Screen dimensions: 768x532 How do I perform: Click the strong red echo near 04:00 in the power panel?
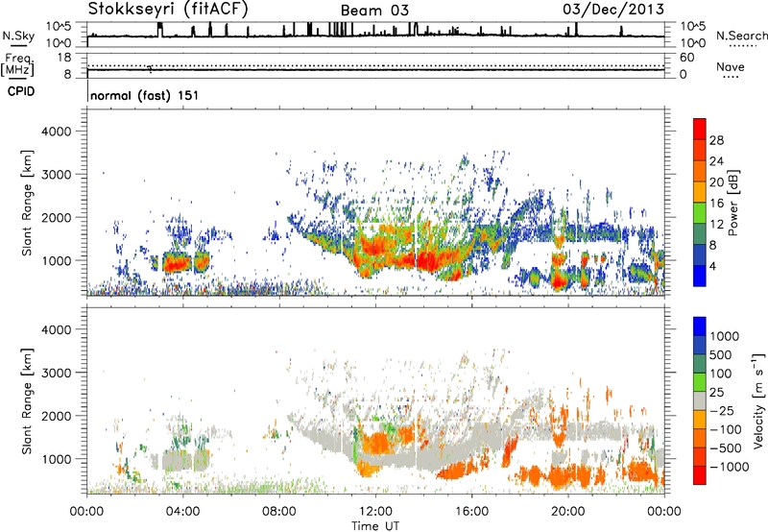(x=177, y=264)
